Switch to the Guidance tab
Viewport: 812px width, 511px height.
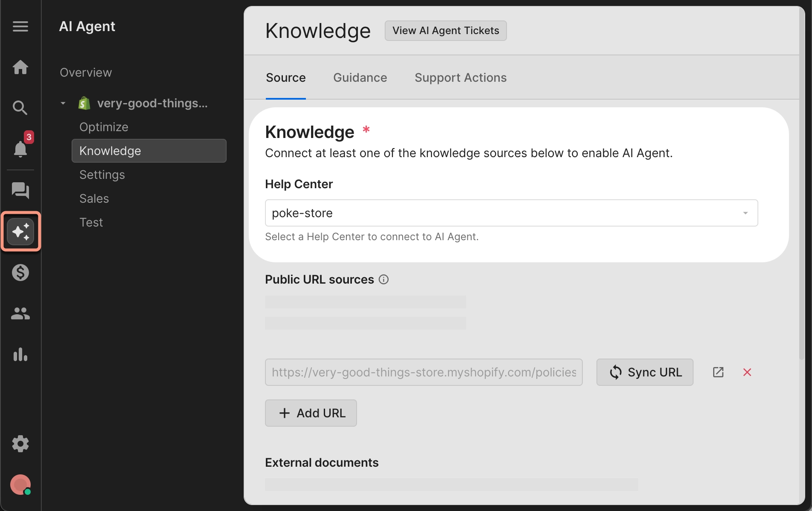point(360,78)
